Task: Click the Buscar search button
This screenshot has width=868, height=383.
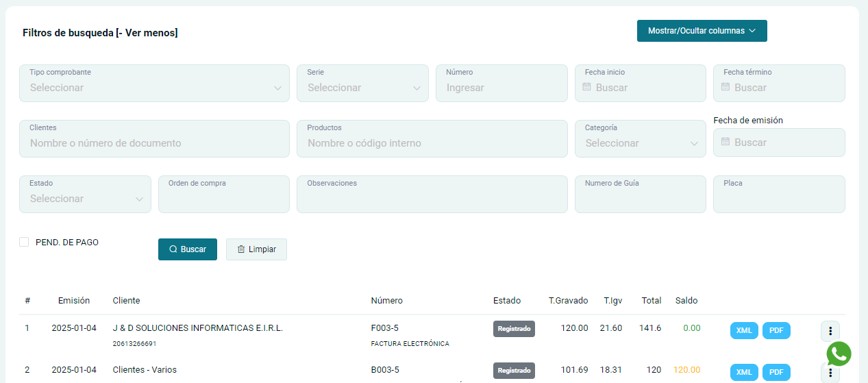Action: click(187, 249)
